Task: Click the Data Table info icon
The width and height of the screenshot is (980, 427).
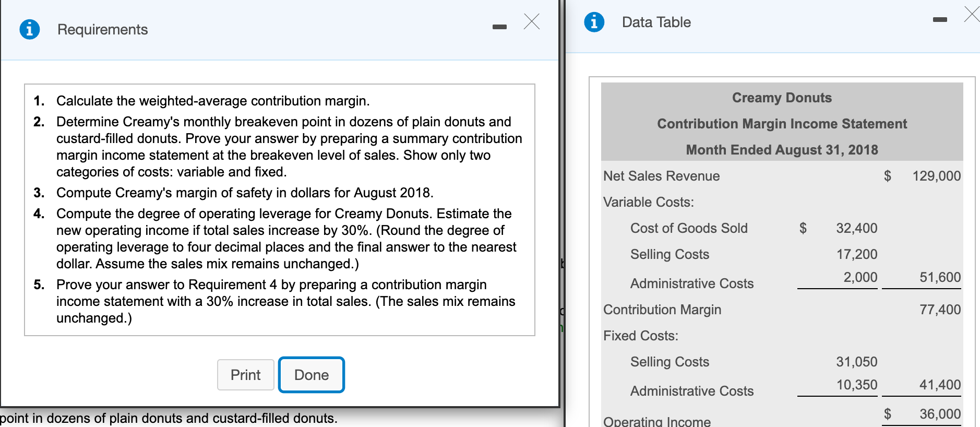Action: tap(594, 22)
